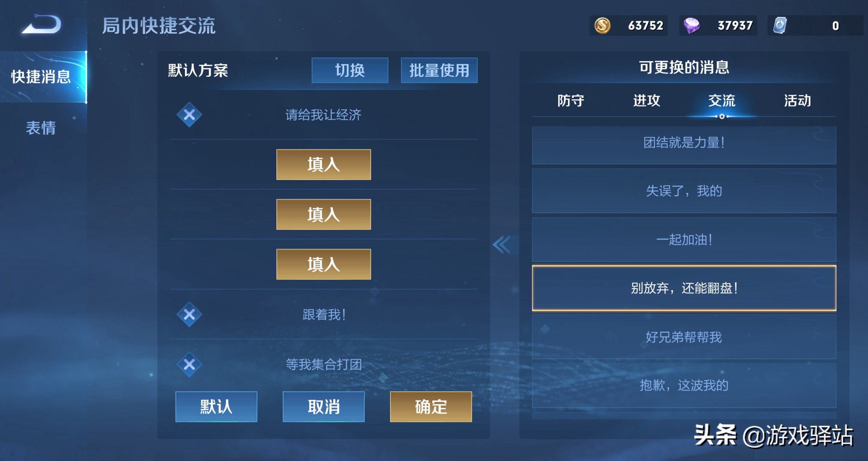This screenshot has width=868, height=461.
Task: Click the 批量使用 button
Action: (439, 70)
